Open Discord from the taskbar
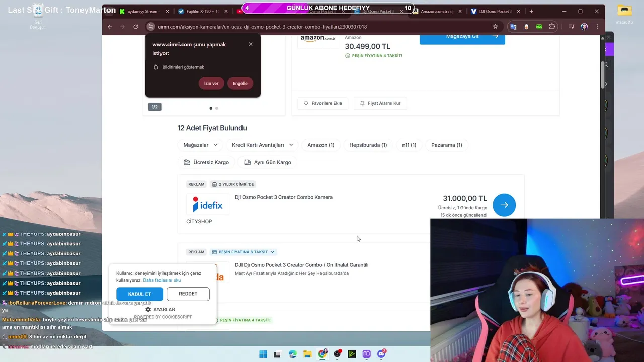Screen dimensions: 644x362 coord(382,354)
